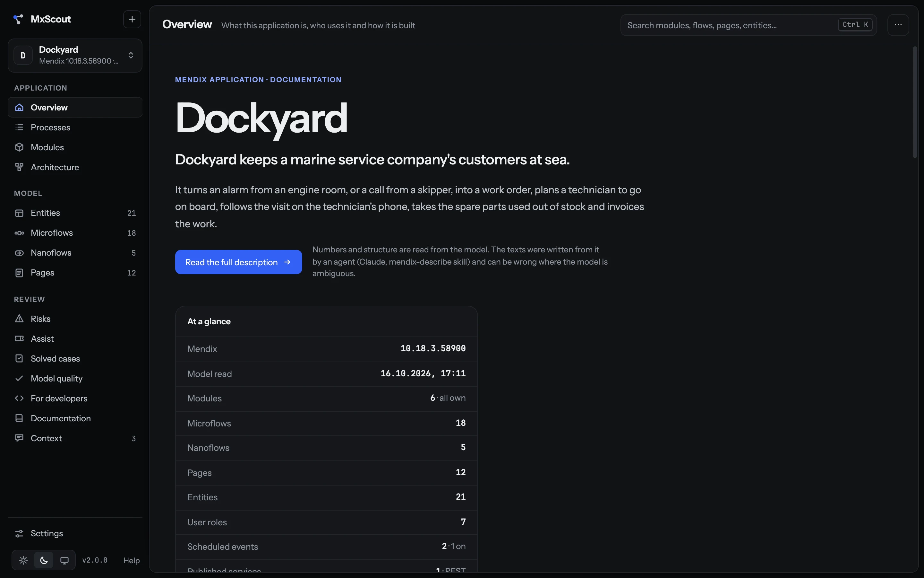Click the v2.0.0 version label
This screenshot has height=578, width=924.
[x=95, y=560]
